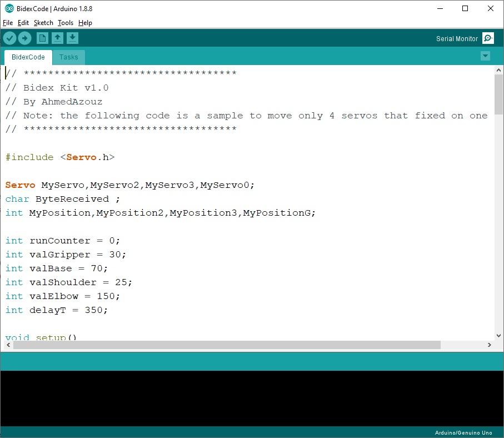The height and width of the screenshot is (438, 504).
Task: Open the sketch tab dropdown arrow
Action: pos(485,56)
